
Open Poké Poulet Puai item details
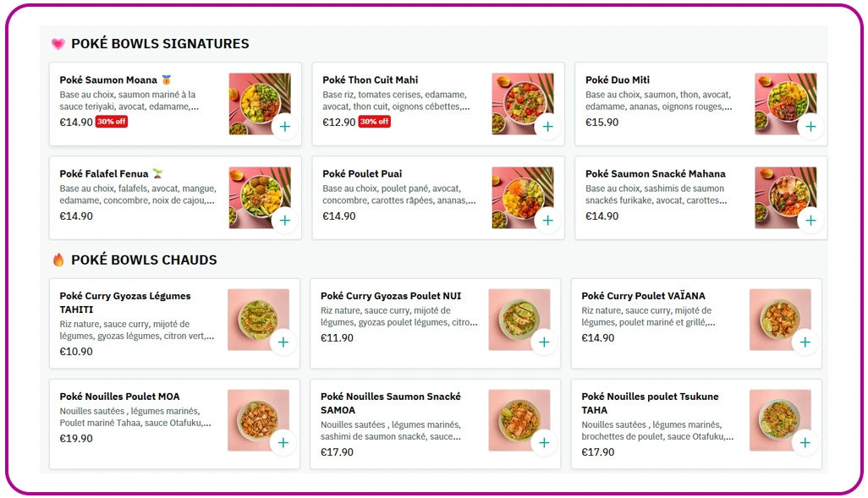pos(362,174)
